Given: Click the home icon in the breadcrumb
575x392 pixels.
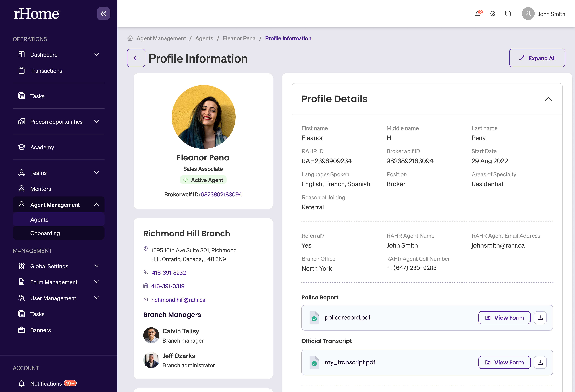Looking at the screenshot, I should [x=130, y=38].
